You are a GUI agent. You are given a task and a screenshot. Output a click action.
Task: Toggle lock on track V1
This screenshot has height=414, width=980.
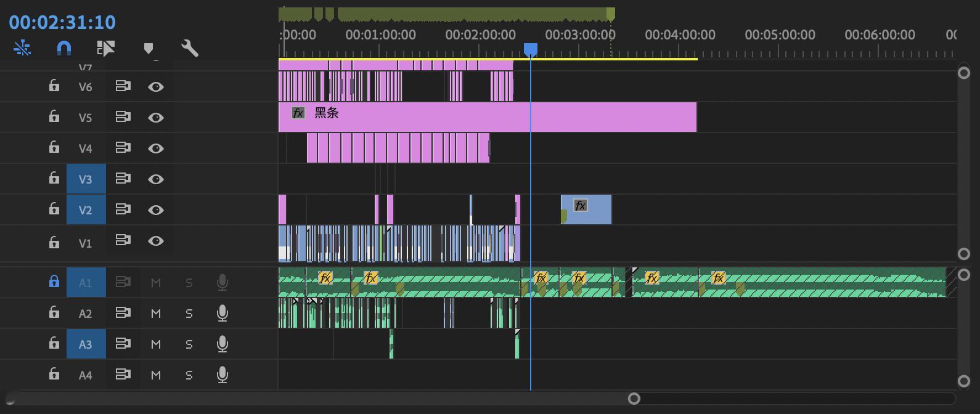(x=54, y=242)
